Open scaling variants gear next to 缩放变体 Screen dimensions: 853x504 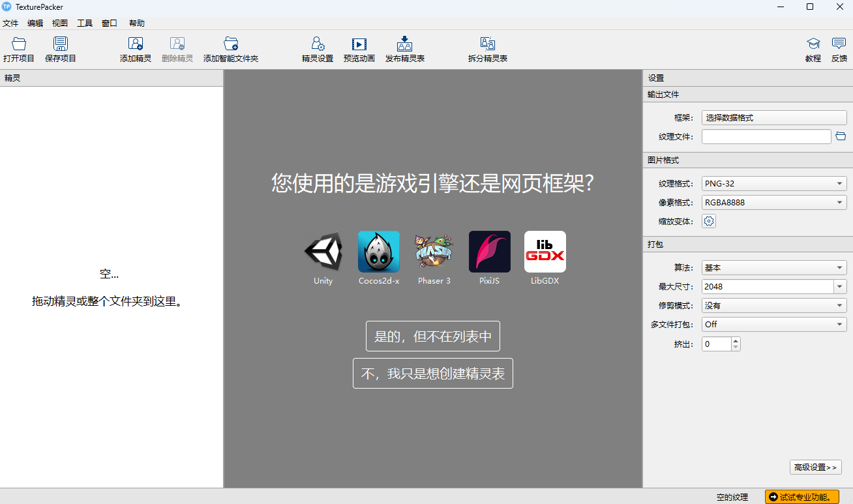(708, 221)
